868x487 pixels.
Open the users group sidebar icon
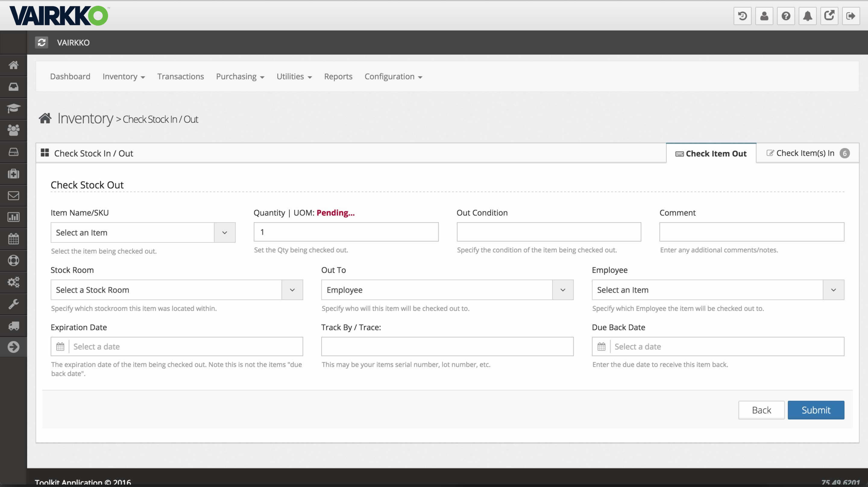coord(14,130)
